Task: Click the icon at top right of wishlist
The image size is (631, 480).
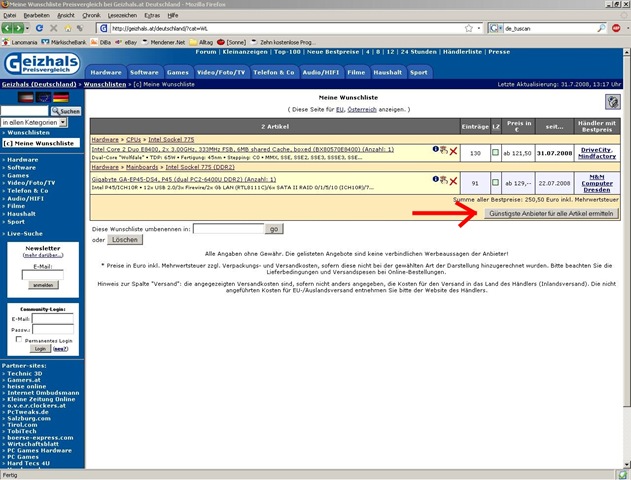Action: pyautogui.click(x=613, y=102)
